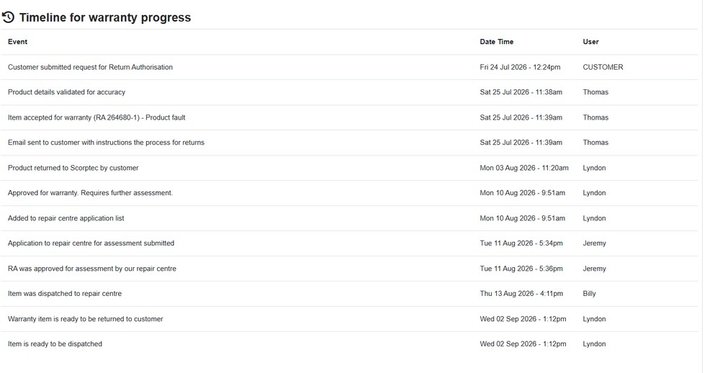This screenshot has height=373, width=720.
Task: Click the CUSTOMER user label in first row
Action: (603, 67)
